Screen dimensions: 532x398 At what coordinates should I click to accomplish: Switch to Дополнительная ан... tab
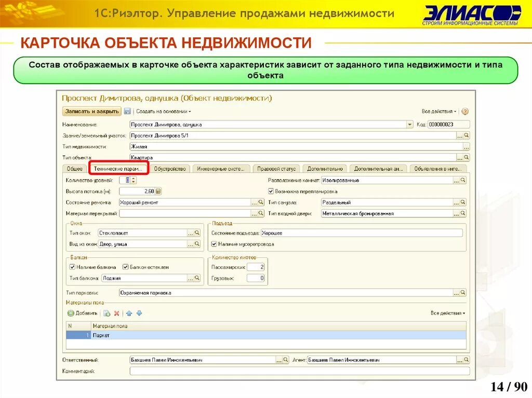[378, 169]
